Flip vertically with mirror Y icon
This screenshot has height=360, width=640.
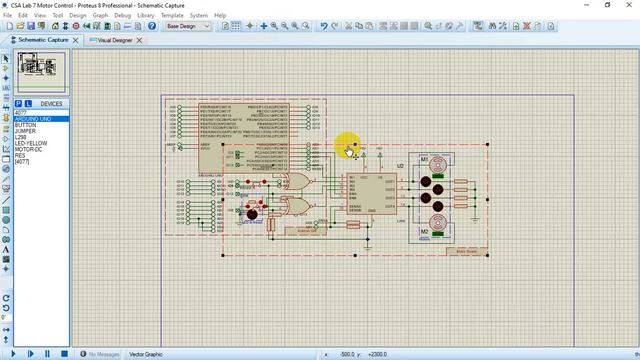(6, 339)
